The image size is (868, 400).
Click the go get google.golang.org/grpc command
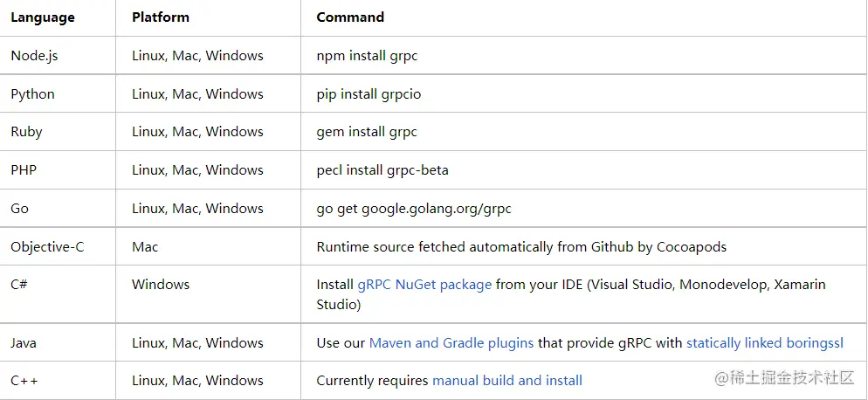[x=414, y=209]
